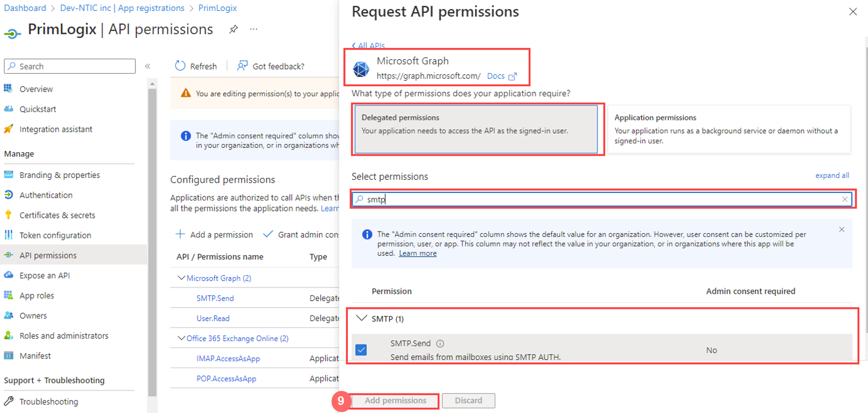Click the Refresh circular arrow icon
Image resolution: width=868 pixels, height=413 pixels.
tap(180, 66)
